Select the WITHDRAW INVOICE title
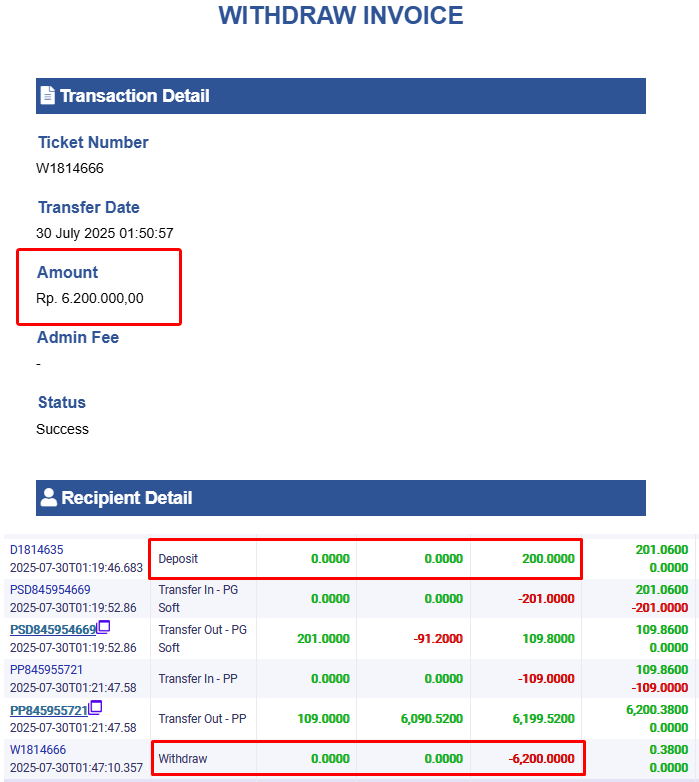This screenshot has width=699, height=782. [341, 15]
